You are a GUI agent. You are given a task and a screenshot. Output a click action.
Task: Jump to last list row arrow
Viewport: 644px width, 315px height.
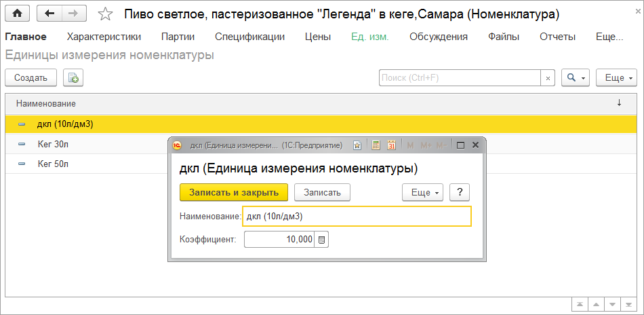tap(628, 305)
